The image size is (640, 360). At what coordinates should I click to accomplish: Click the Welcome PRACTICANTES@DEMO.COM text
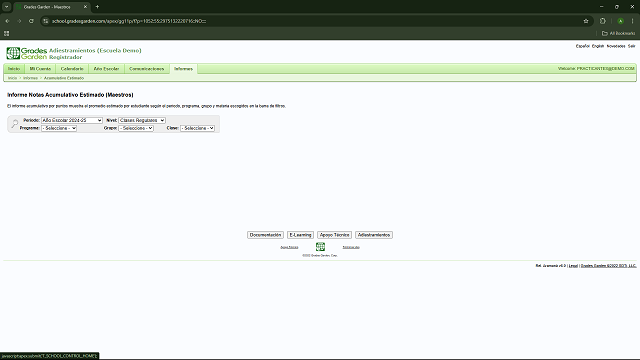(596, 69)
